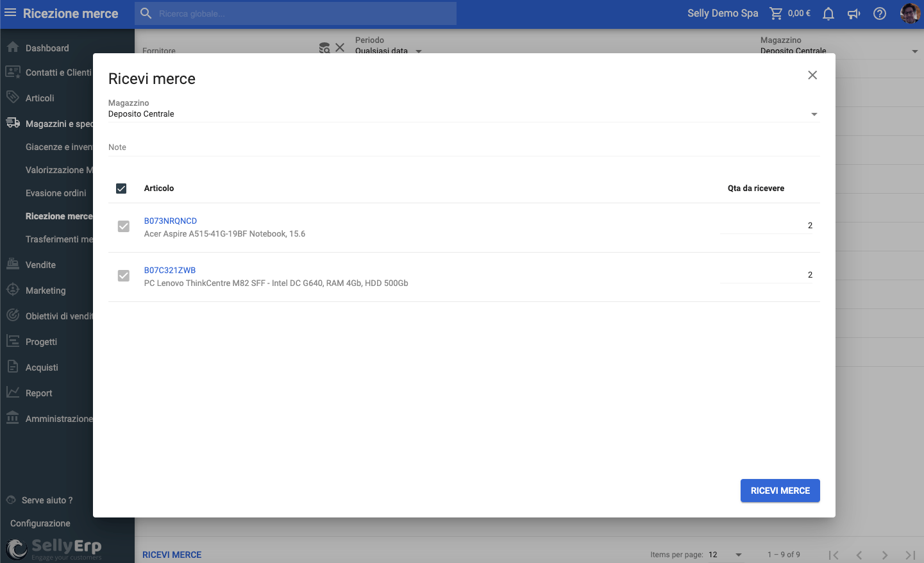View notifications bell icon
Image resolution: width=924 pixels, height=563 pixels.
click(x=828, y=13)
